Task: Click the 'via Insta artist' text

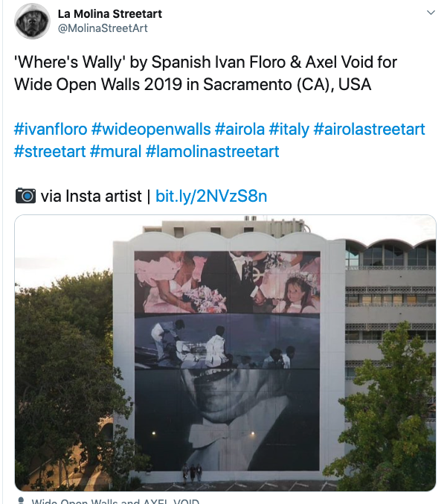Action: point(91,197)
